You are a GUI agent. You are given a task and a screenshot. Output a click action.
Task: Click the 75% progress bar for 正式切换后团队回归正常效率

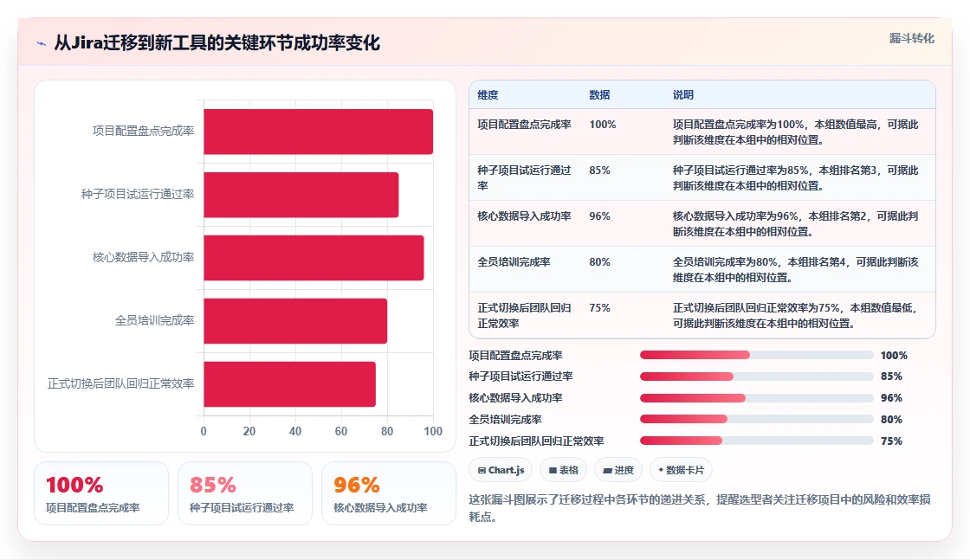[757, 441]
